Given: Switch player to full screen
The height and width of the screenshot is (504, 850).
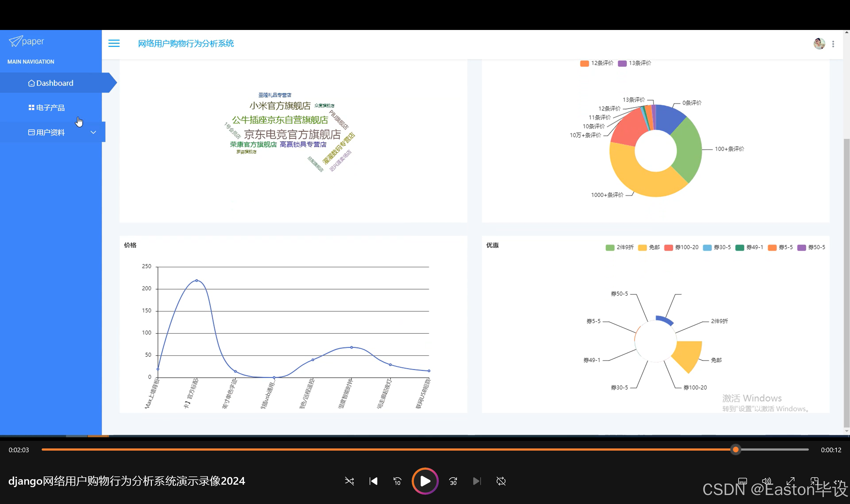Looking at the screenshot, I should coord(791,481).
